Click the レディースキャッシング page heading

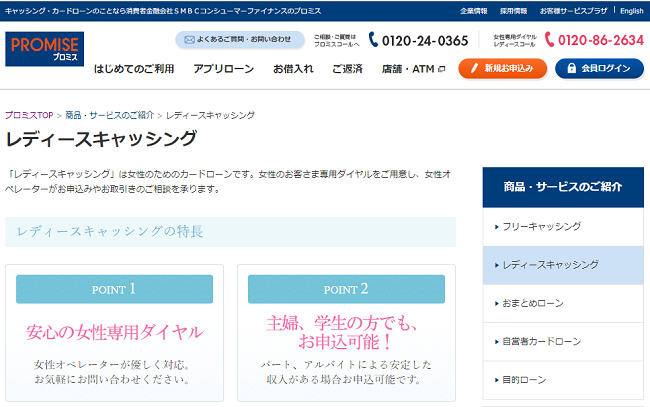point(101,139)
